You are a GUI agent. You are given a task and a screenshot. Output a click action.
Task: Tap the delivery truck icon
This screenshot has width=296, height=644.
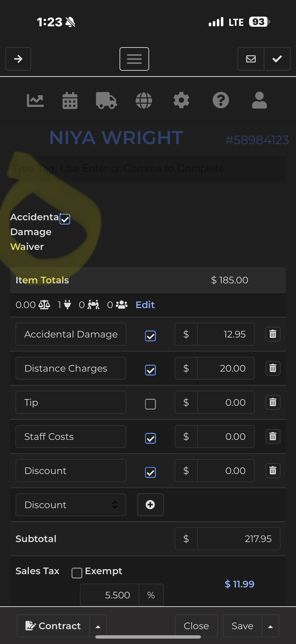(106, 100)
